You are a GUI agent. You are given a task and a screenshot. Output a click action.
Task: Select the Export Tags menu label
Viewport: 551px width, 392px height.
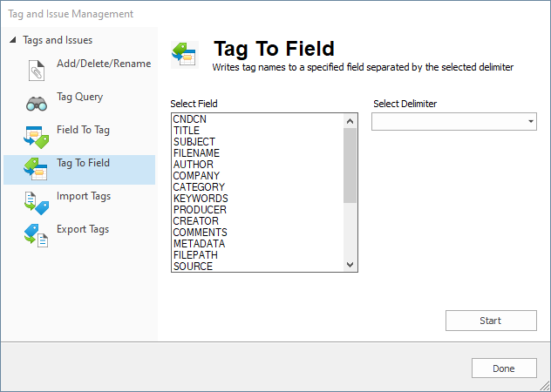tap(83, 229)
